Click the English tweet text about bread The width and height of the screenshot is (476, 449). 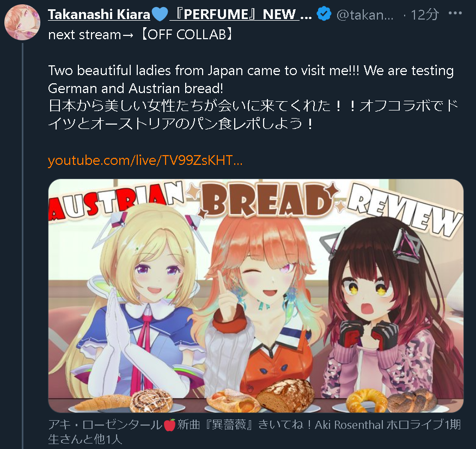[251, 79]
